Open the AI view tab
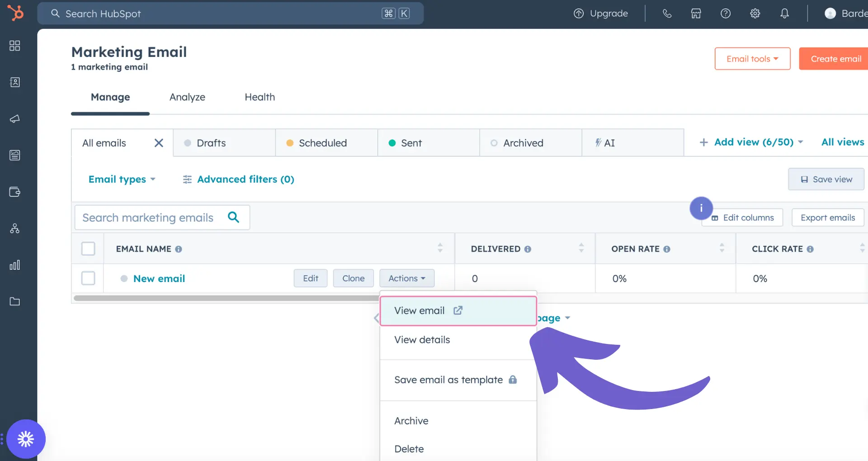 tap(633, 143)
